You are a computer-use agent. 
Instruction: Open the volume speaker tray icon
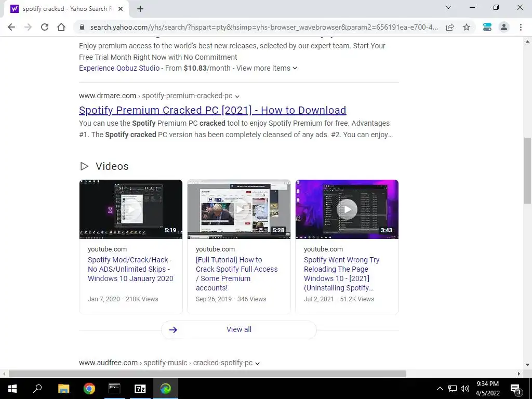pyautogui.click(x=465, y=389)
